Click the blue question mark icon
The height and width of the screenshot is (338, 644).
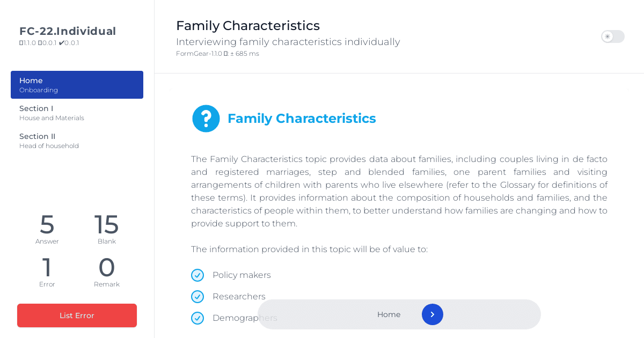[206, 119]
